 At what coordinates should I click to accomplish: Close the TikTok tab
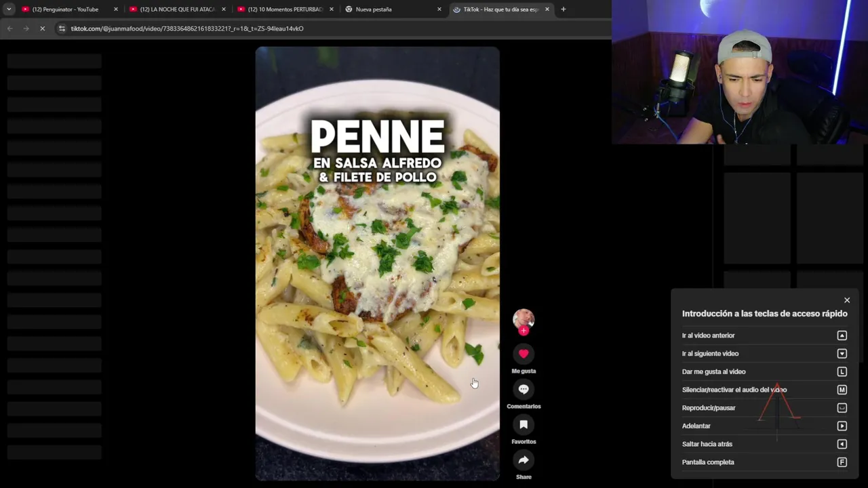(547, 9)
